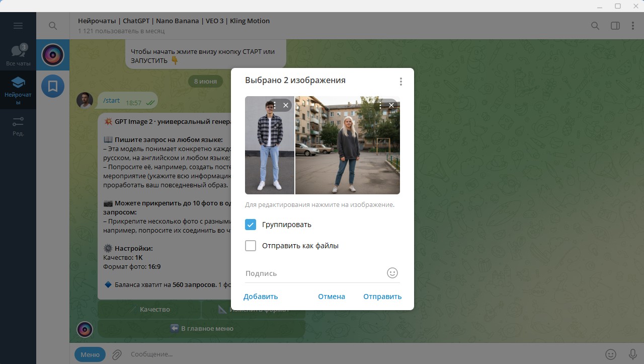Click the paperclip attach icon
The width and height of the screenshot is (644, 364).
(x=117, y=354)
